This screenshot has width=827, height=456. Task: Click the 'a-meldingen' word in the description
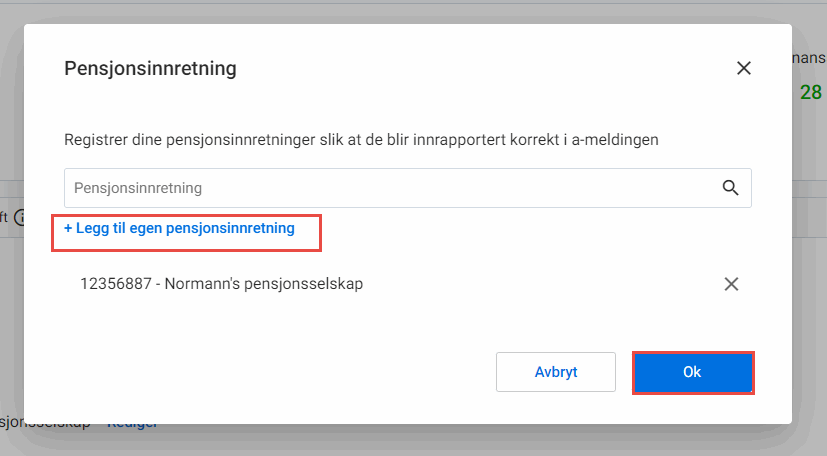tap(615, 140)
